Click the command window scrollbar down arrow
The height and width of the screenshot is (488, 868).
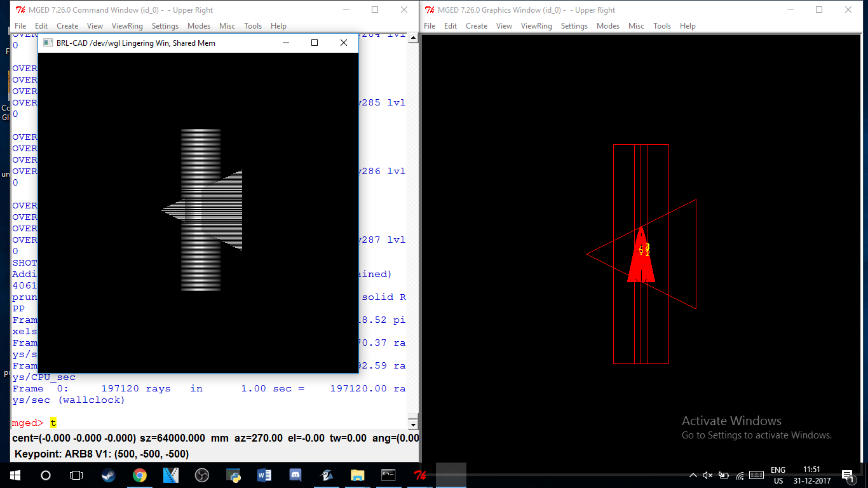[x=413, y=424]
